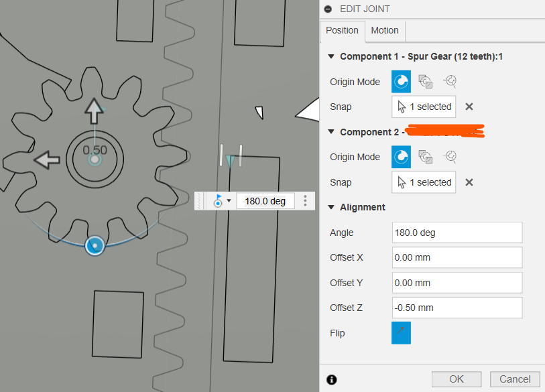This screenshot has width=545, height=392.
Task: Pick Two Edge Intersection mode for Component 1
Action: pos(450,81)
